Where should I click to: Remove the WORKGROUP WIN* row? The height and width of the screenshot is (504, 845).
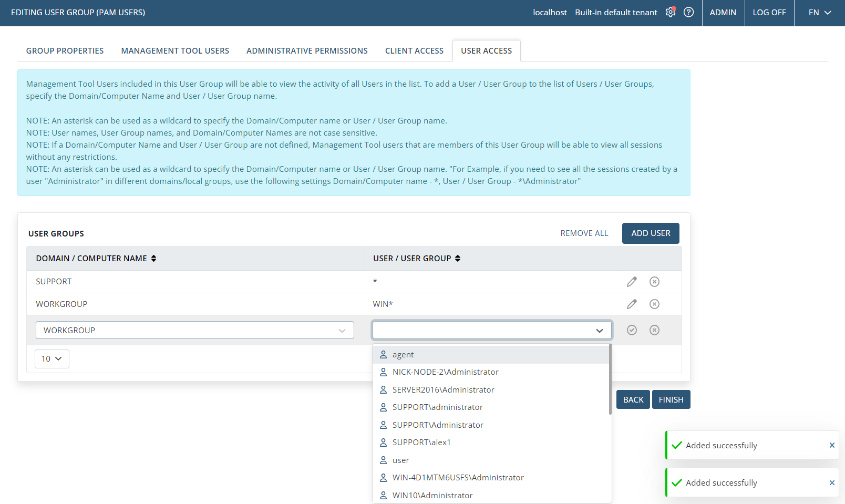[x=654, y=304]
